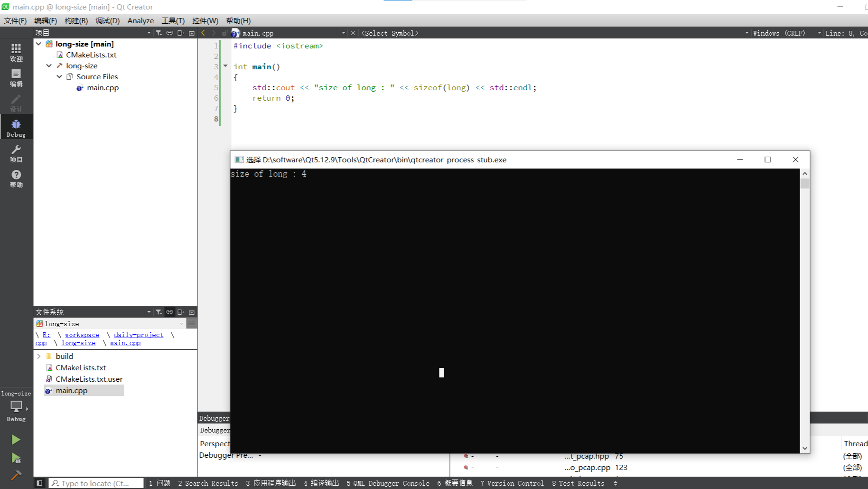This screenshot has width=868, height=489.
Task: Click the daily-project breadcrumb link
Action: click(x=139, y=335)
